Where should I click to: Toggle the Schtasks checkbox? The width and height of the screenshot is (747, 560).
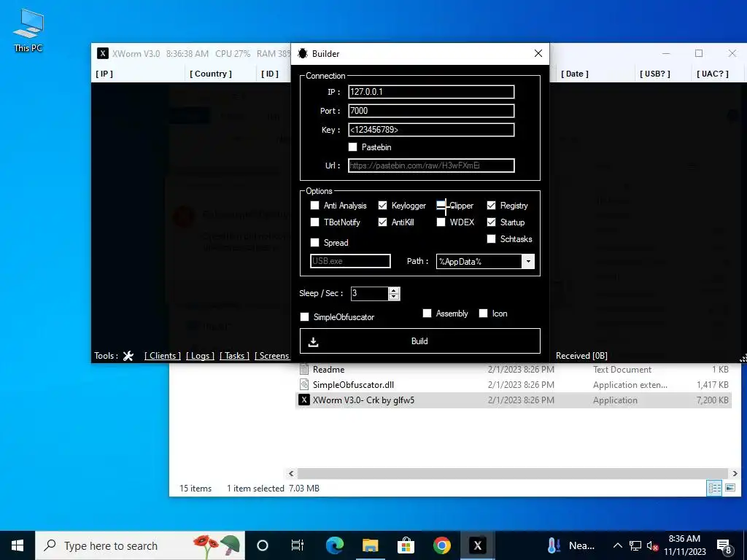point(491,238)
